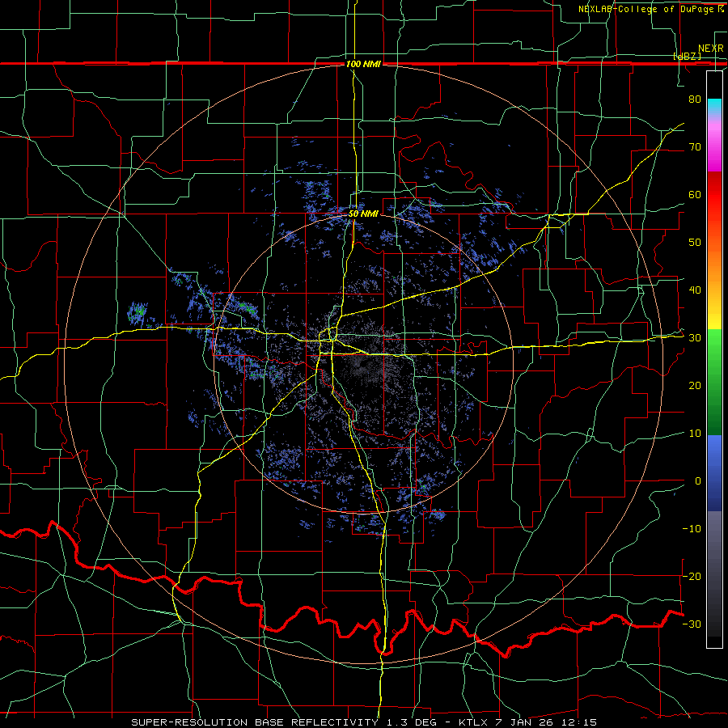The image size is (728, 728).
Task: Click the green band of color bar
Action: tap(714, 382)
